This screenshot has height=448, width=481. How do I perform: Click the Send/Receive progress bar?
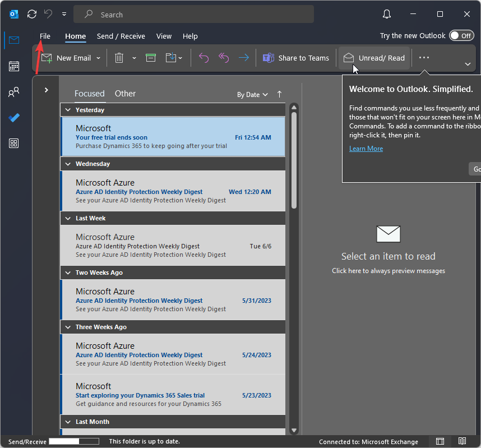[x=74, y=441]
